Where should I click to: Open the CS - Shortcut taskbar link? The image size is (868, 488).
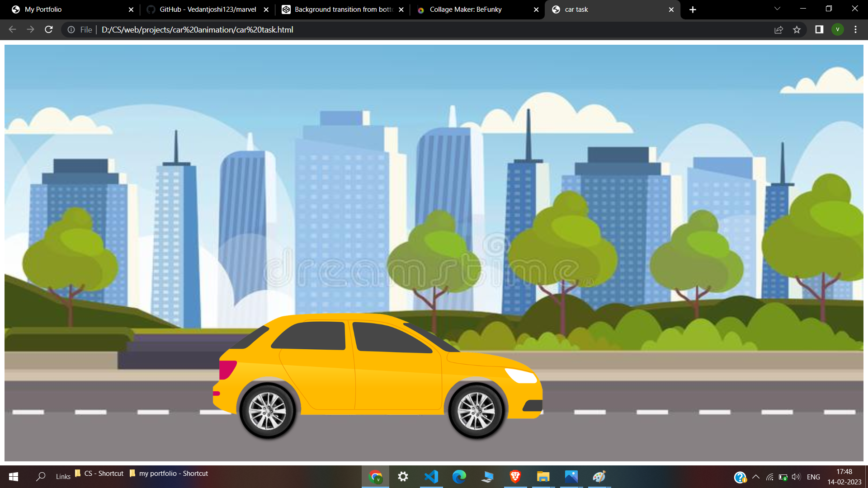pyautogui.click(x=99, y=473)
